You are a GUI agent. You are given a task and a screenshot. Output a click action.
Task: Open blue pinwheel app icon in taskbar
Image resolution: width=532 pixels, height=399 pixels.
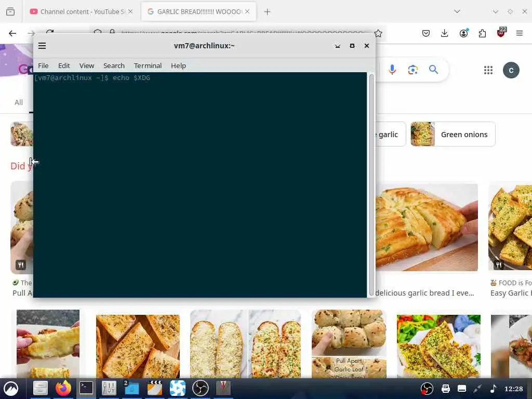(x=178, y=388)
